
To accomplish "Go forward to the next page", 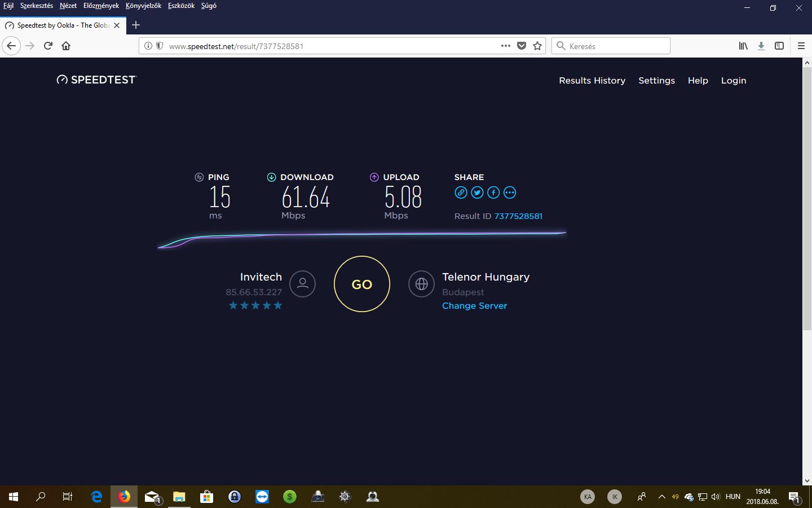I will pos(30,46).
